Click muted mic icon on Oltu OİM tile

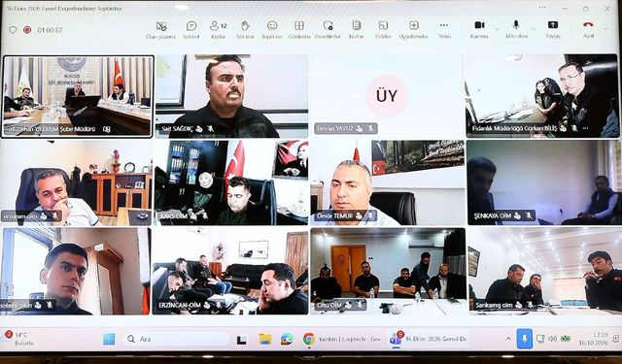[x=360, y=305]
